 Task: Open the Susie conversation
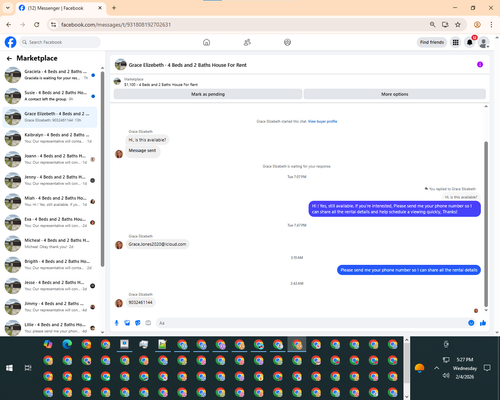click(x=50, y=96)
